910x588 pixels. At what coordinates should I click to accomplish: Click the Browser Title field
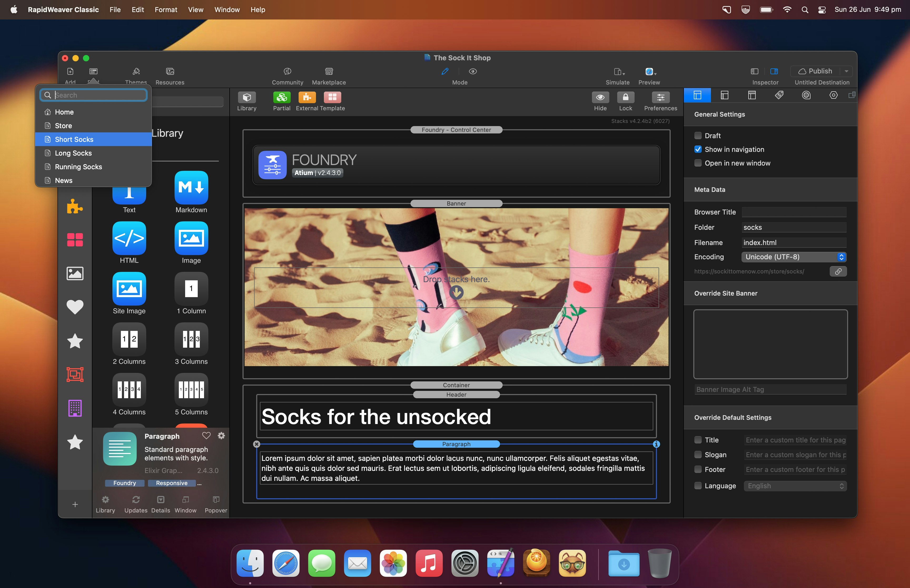coord(794,212)
